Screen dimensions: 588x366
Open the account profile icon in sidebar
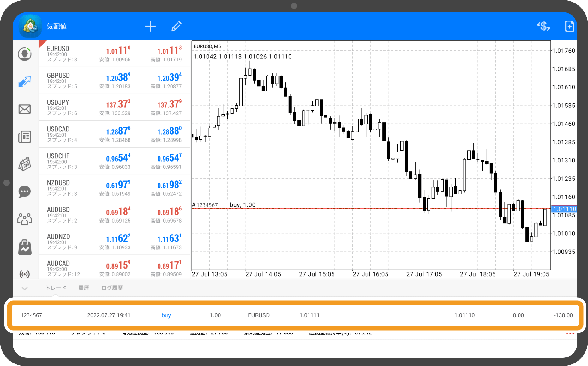(25, 54)
